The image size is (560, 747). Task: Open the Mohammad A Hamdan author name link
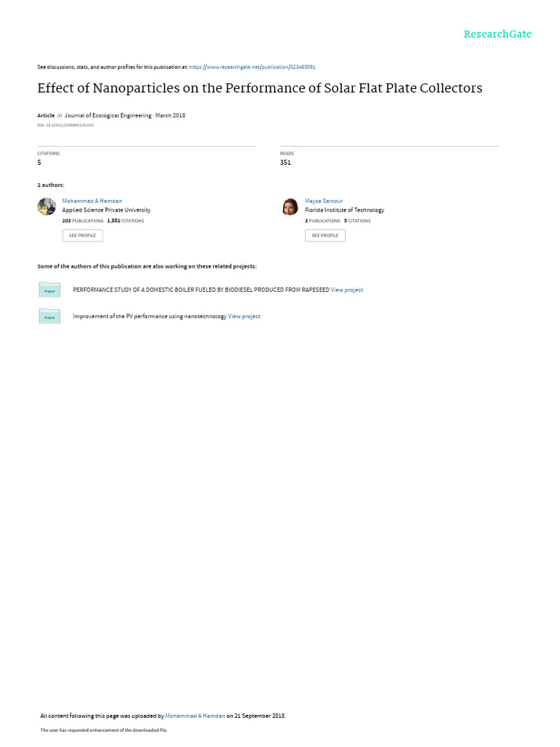[x=92, y=201]
